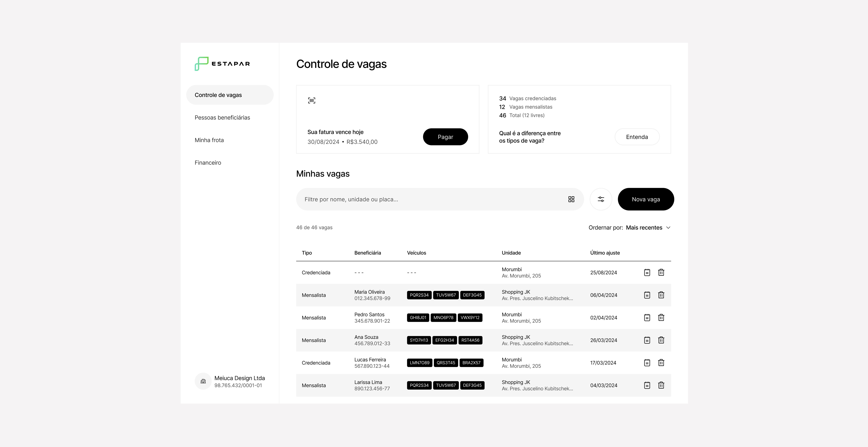Delete Larissa Lima's vaga
This screenshot has width=868, height=447.
click(x=661, y=385)
